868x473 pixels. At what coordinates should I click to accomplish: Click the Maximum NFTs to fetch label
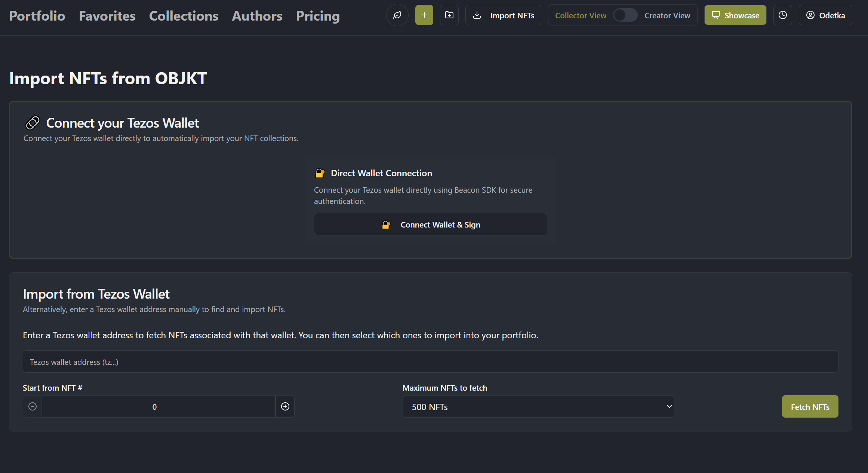coord(445,388)
